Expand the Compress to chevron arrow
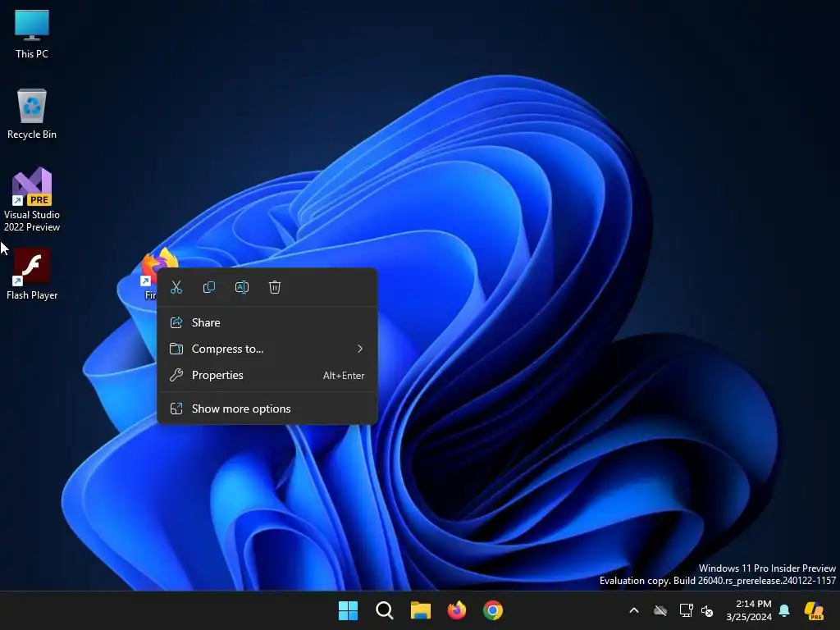 360,349
